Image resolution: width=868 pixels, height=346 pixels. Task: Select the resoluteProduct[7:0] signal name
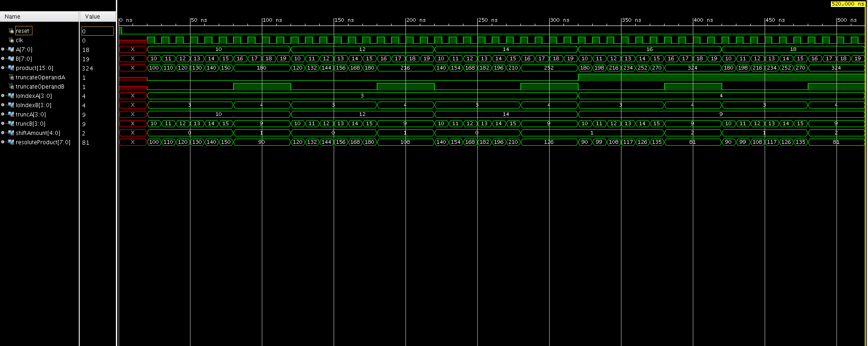(x=43, y=142)
